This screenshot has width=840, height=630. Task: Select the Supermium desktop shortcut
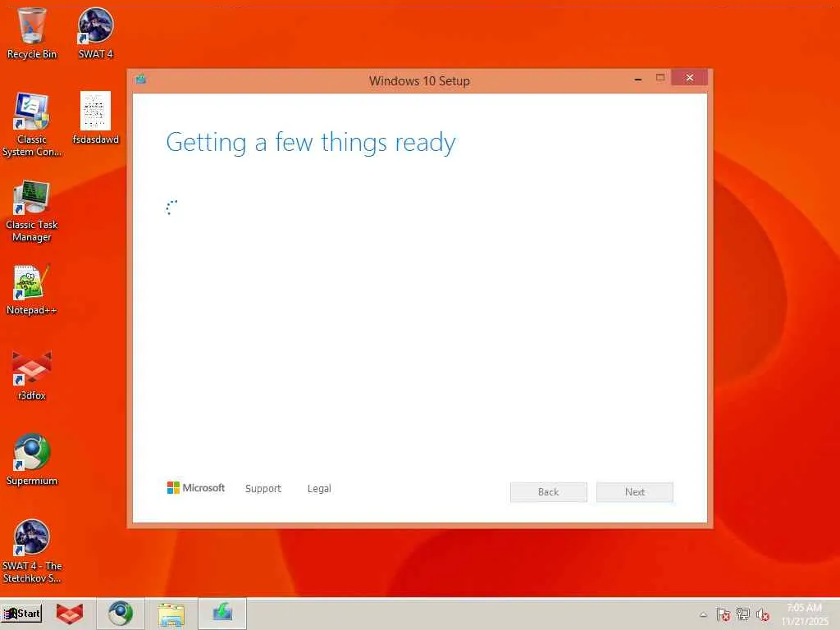coord(32,460)
